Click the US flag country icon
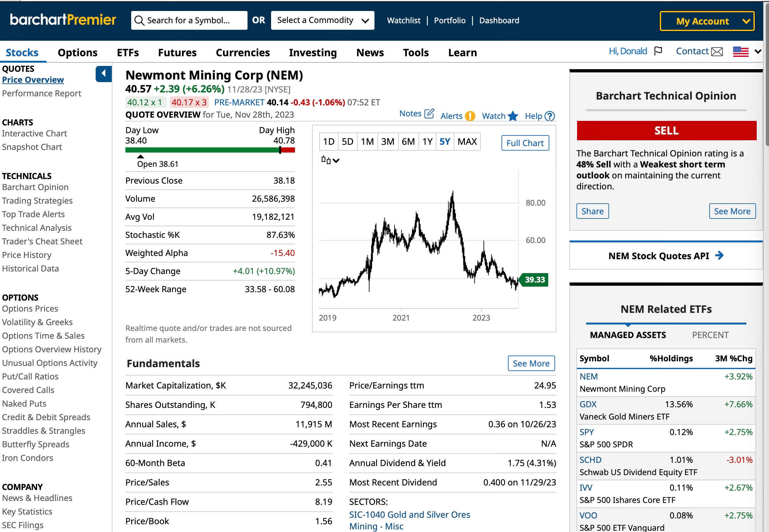This screenshot has height=532, width=769. point(741,52)
